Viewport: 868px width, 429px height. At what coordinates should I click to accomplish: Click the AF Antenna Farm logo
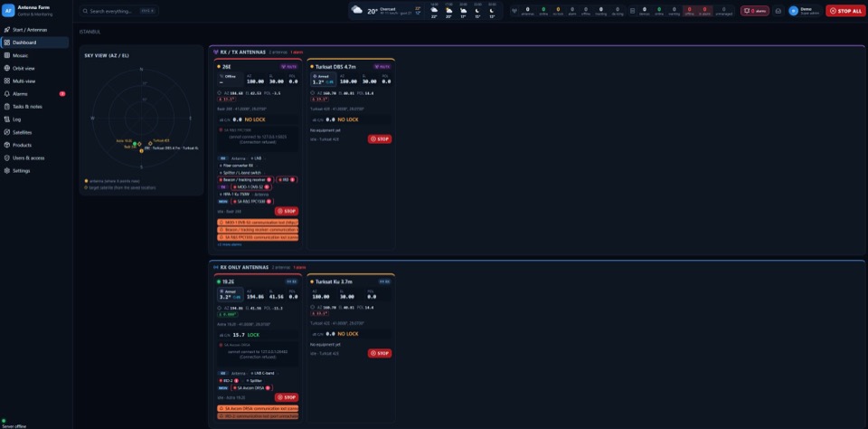[8, 11]
